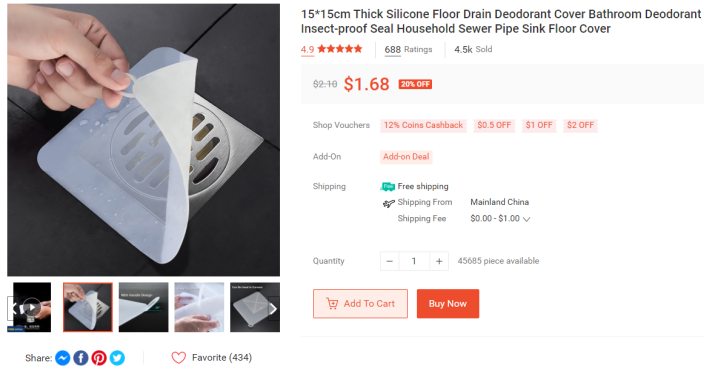Add item to cart

360,304
